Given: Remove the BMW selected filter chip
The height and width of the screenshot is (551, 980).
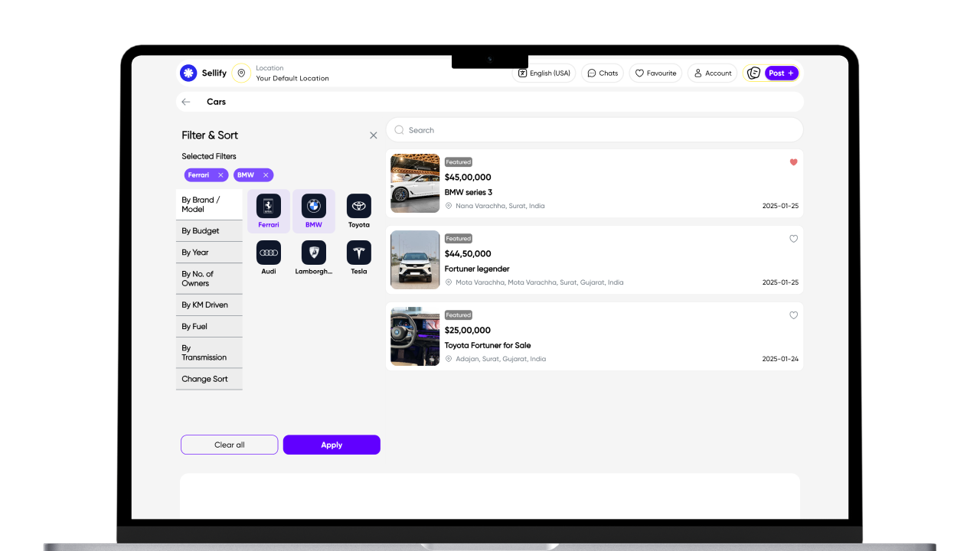Looking at the screenshot, I should (266, 175).
